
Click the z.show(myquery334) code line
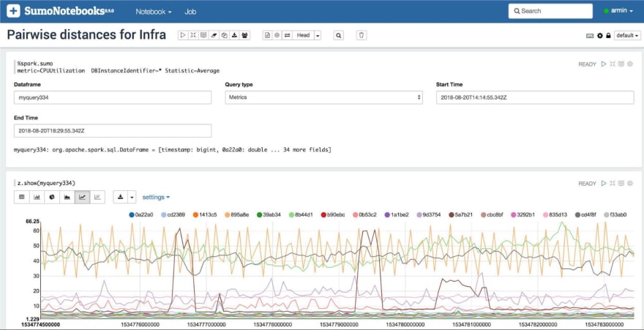tap(46, 183)
